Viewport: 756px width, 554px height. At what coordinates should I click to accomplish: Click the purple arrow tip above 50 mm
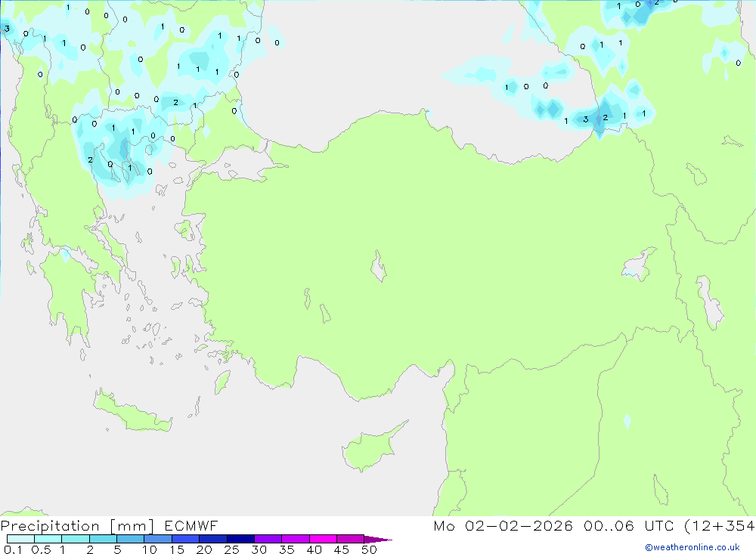pos(377,540)
